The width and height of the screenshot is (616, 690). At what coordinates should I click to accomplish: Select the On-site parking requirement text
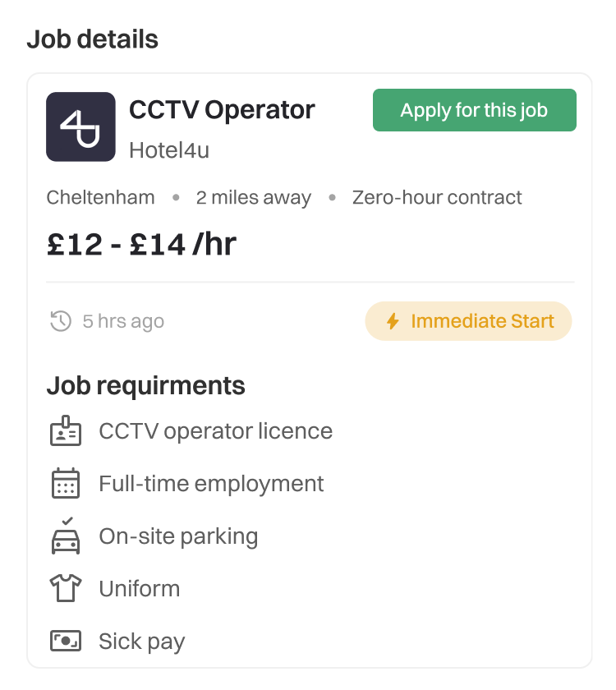tap(178, 536)
